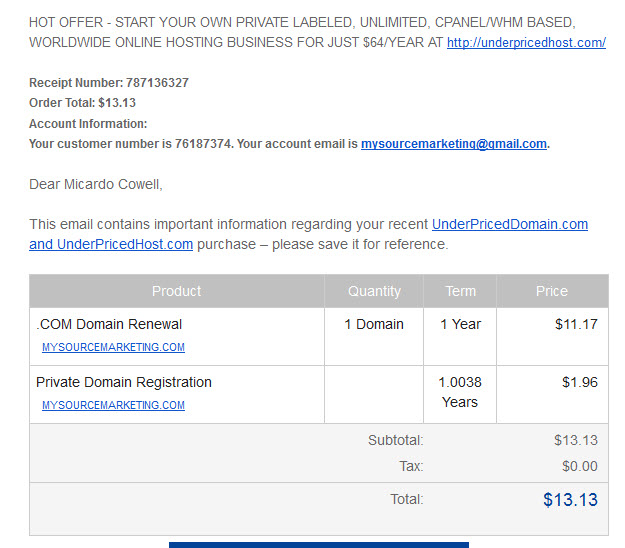Click the $0.00 tax amount
The width and height of the screenshot is (625, 548).
[x=580, y=466]
